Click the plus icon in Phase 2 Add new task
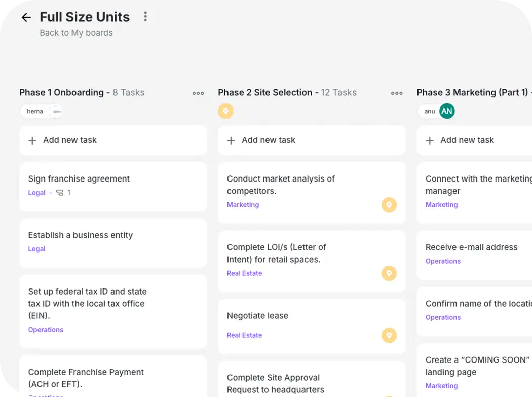This screenshot has height=397, width=532. pos(231,140)
